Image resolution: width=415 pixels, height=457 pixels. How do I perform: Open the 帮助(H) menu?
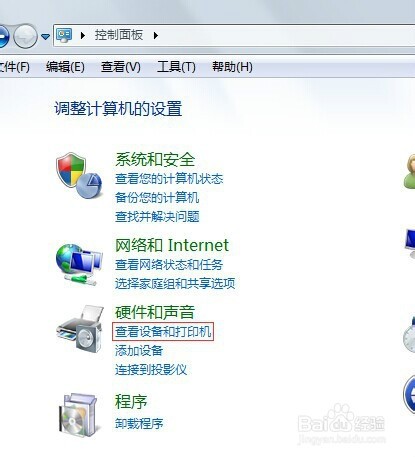(232, 67)
